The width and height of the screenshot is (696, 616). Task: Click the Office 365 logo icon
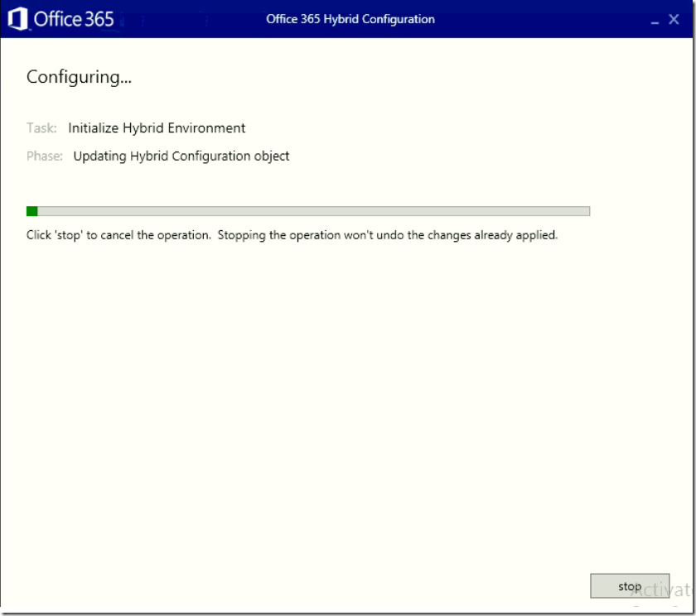17,20
